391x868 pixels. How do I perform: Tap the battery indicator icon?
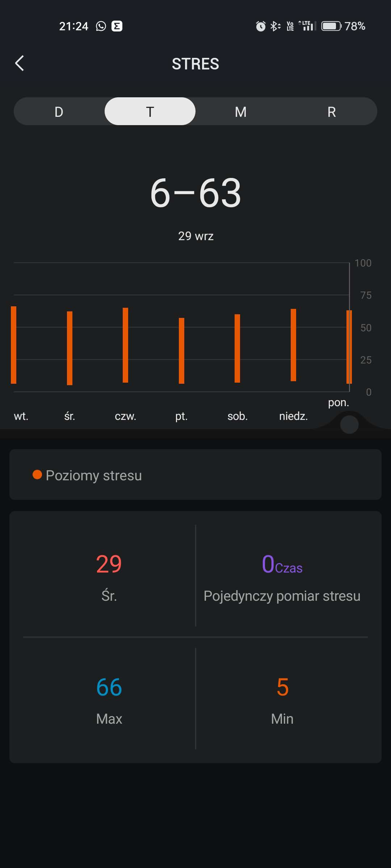pos(331,26)
